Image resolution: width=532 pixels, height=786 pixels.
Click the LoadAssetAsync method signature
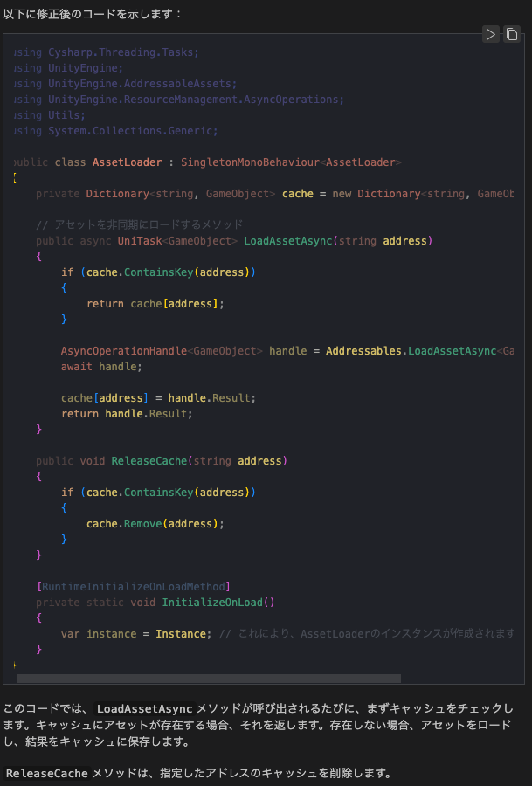(234, 241)
